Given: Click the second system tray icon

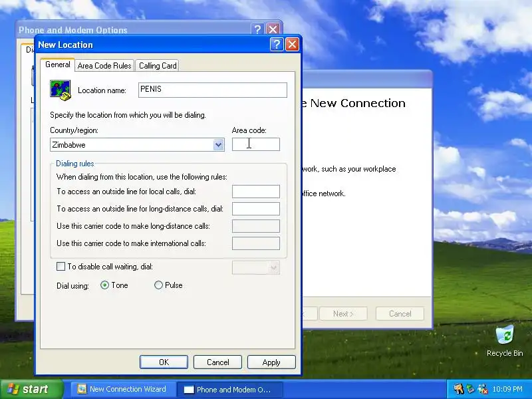Looking at the screenshot, I should (470, 389).
